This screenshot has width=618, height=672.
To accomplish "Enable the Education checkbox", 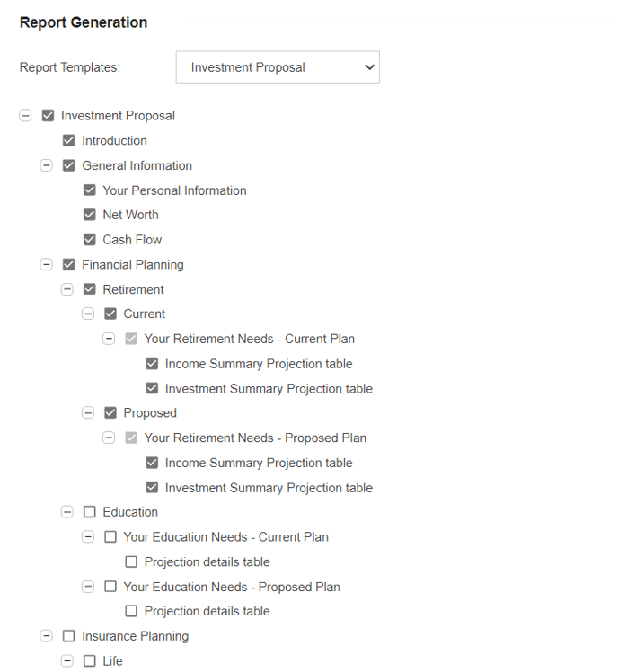I will tap(90, 512).
